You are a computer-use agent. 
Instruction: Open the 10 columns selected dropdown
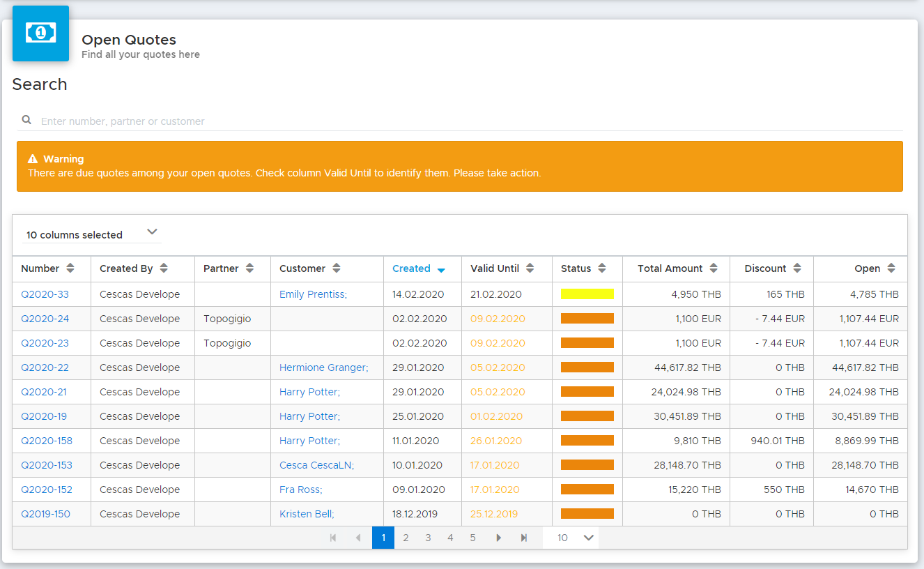tap(92, 234)
